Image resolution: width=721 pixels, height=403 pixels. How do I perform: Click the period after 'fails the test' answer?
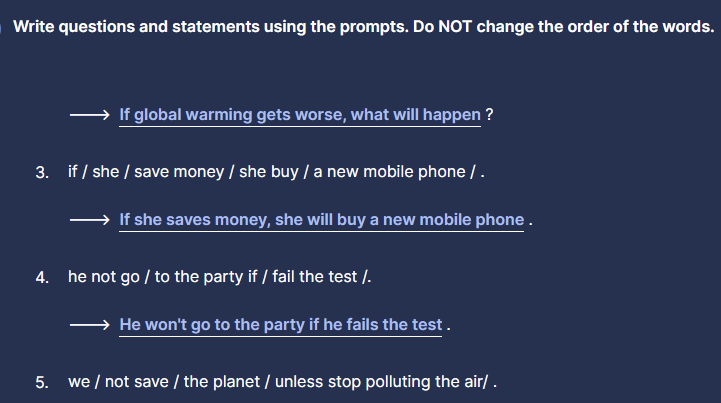(x=448, y=326)
